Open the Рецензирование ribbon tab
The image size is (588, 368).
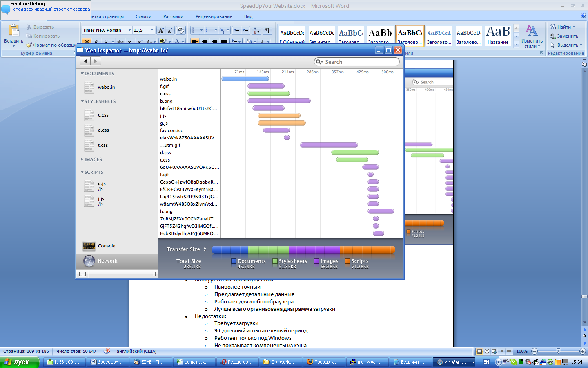[x=214, y=16]
